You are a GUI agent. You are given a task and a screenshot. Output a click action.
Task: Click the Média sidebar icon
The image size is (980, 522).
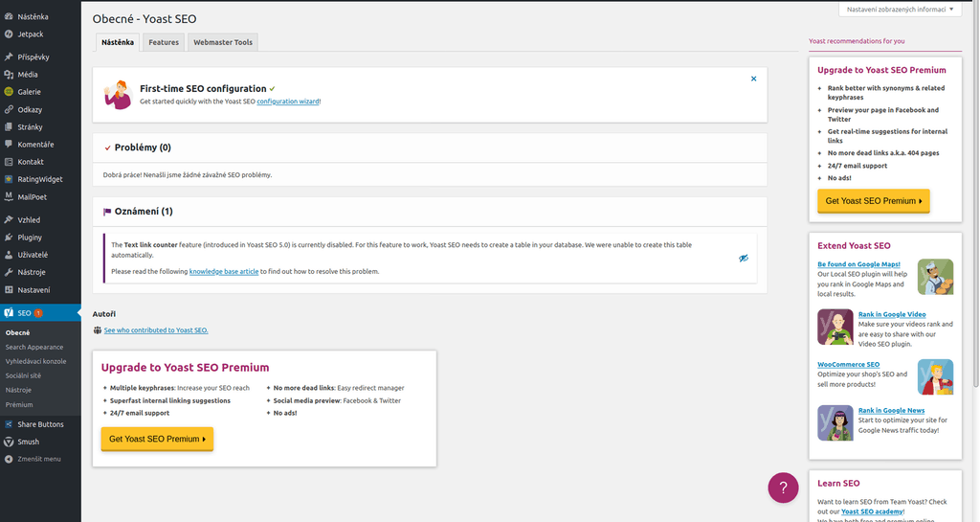[x=9, y=75]
